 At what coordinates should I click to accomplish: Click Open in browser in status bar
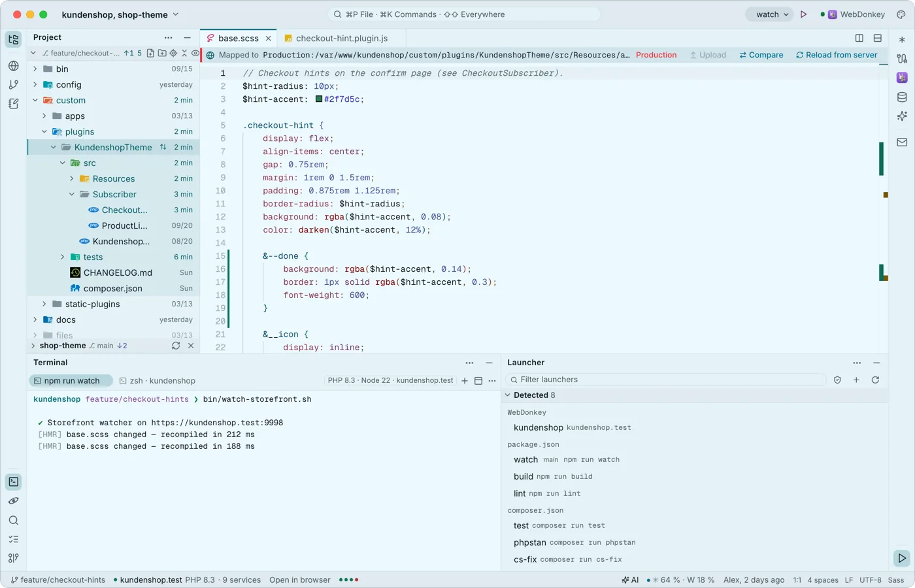300,580
